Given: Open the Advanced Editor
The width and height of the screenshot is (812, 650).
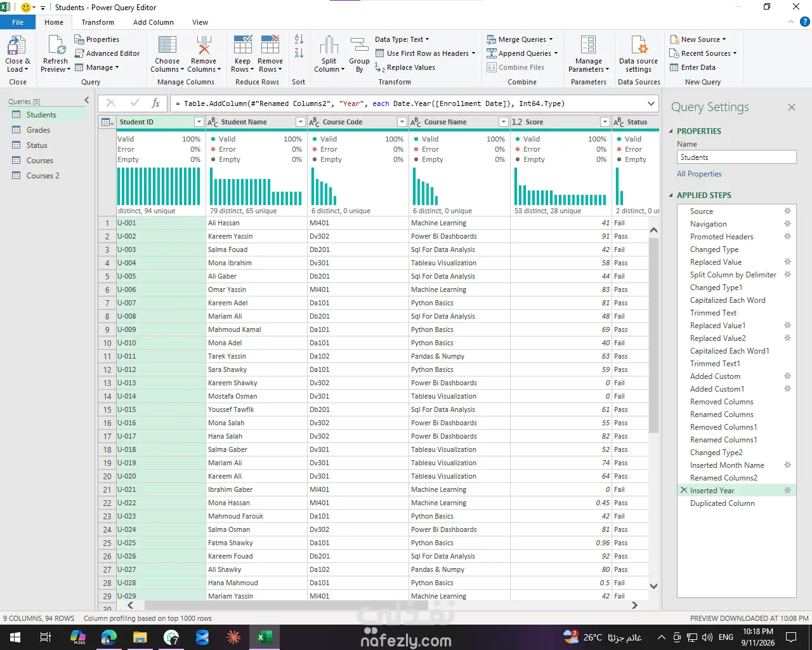Looking at the screenshot, I should [x=107, y=53].
